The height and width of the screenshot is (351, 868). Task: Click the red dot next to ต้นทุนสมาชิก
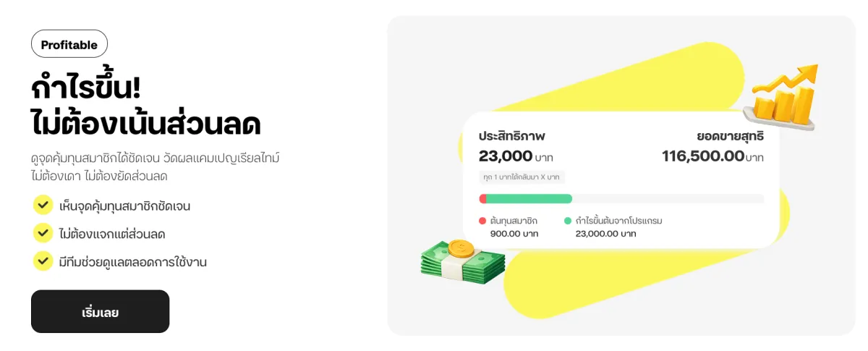[x=482, y=221]
